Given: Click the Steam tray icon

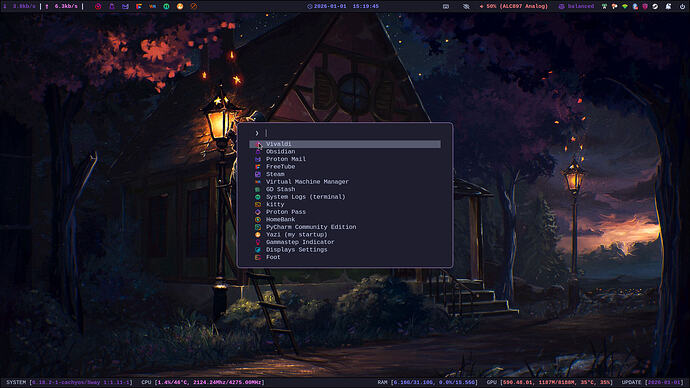Looking at the screenshot, I should [x=655, y=6].
